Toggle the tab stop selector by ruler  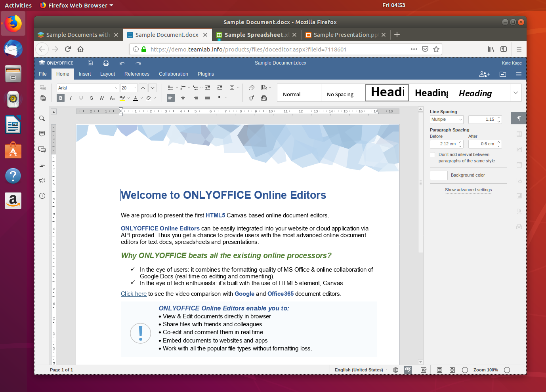(x=54, y=112)
